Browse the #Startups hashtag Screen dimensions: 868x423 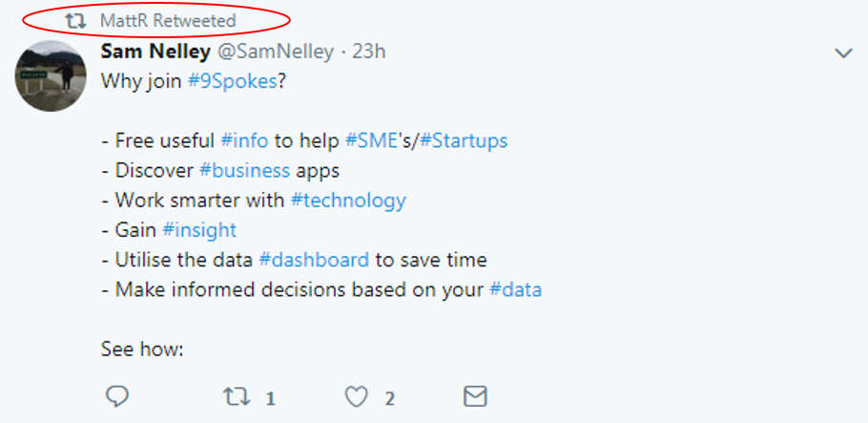coord(464,140)
